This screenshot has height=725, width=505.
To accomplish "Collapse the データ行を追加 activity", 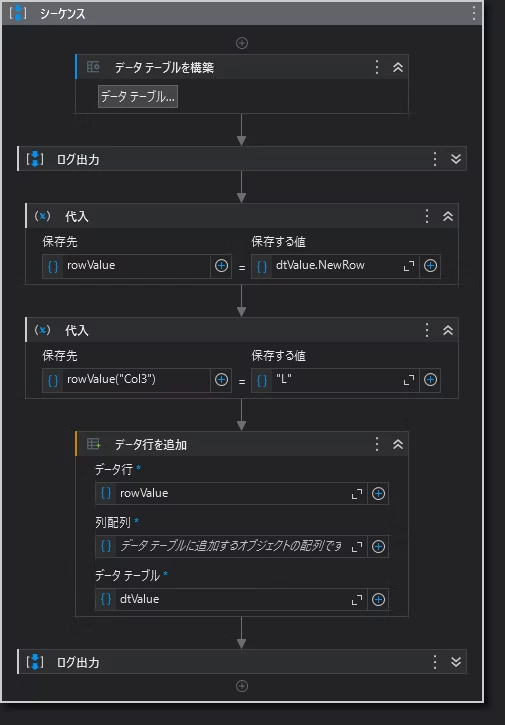I will pos(398,444).
